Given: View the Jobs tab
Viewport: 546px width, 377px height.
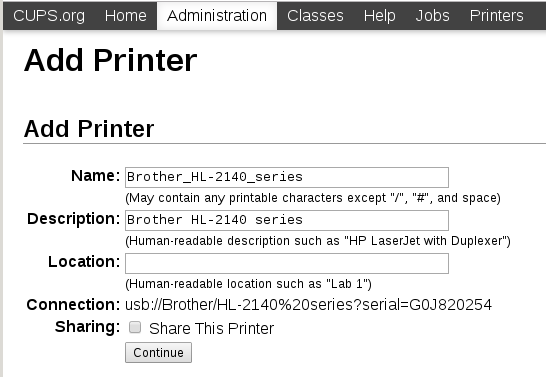Looking at the screenshot, I should pos(432,16).
